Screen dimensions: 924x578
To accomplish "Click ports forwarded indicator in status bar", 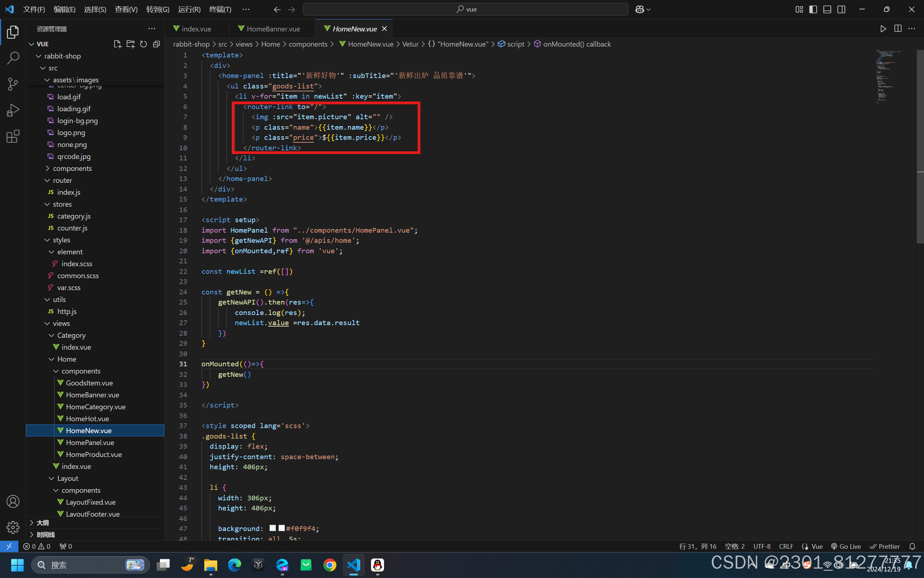I will coord(66,546).
